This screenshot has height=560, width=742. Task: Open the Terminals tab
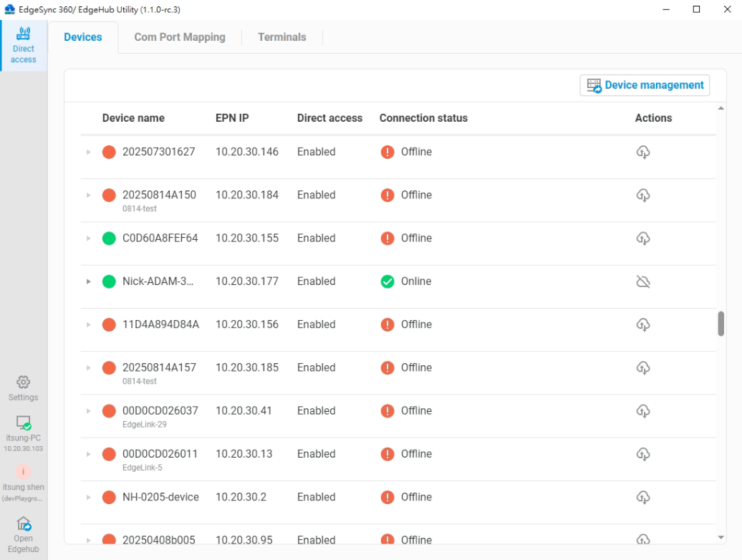[281, 37]
